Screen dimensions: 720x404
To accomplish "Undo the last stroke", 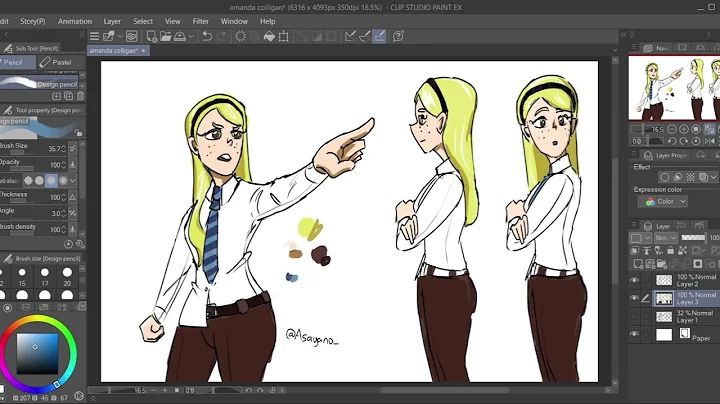I will [x=207, y=36].
